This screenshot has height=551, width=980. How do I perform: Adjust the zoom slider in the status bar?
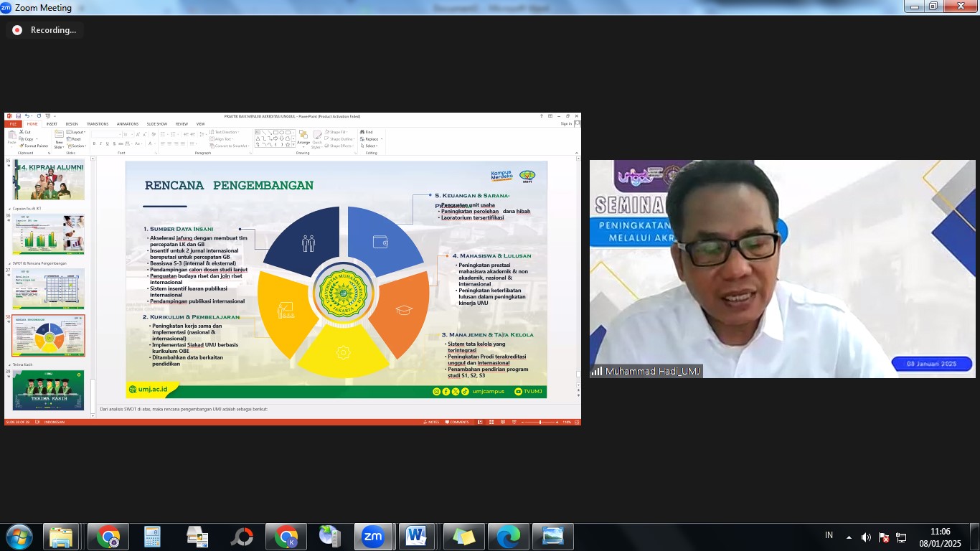540,422
